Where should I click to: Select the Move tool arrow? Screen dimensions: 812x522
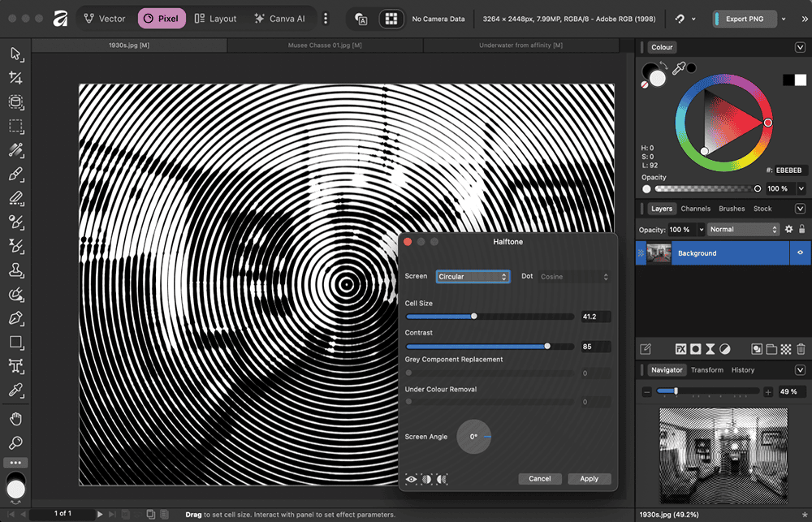(15, 54)
